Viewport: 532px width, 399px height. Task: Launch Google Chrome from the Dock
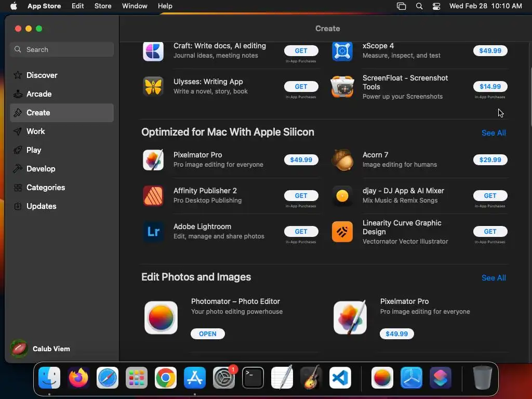[166, 378]
